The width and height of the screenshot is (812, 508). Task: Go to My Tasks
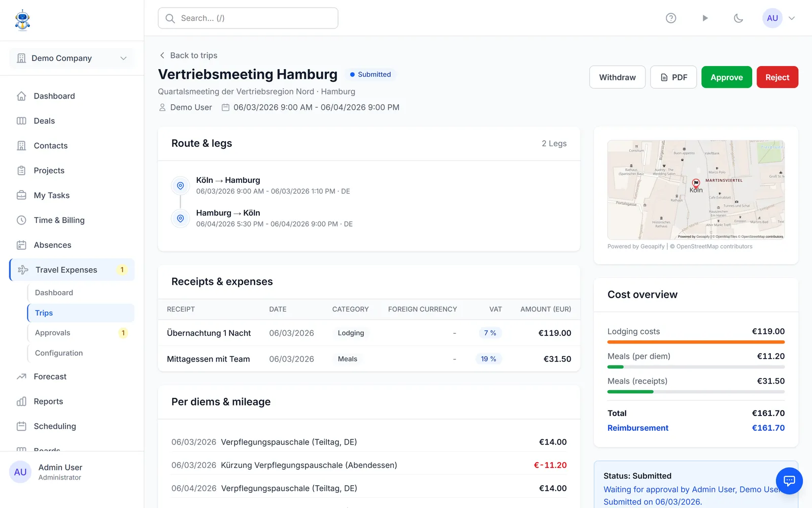coord(72,196)
